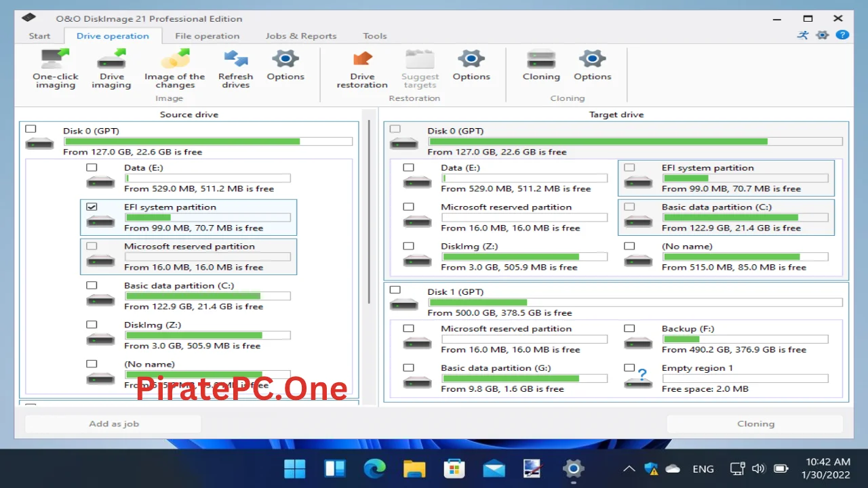
Task: Click 'Free space: 2.0 MB' text
Action: 705,389
